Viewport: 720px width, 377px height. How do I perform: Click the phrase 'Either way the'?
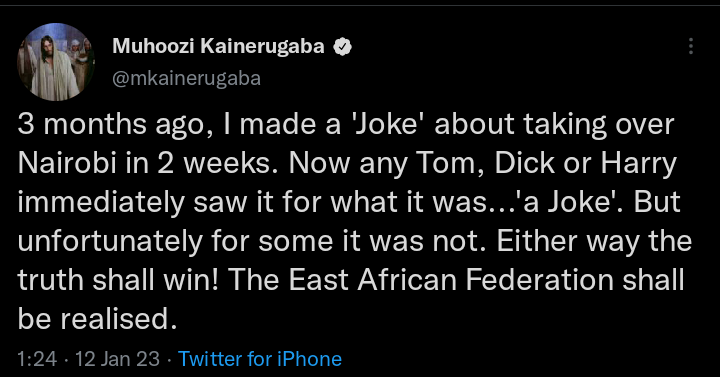pyautogui.click(x=594, y=242)
